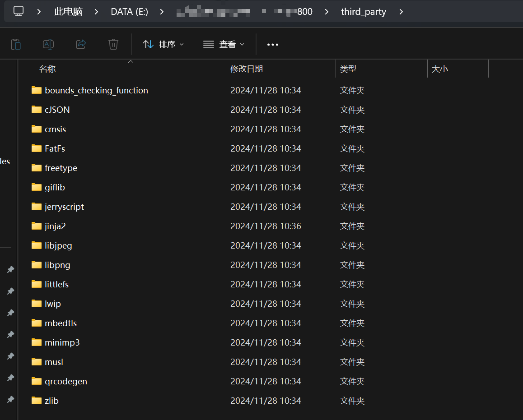The width and height of the screenshot is (523, 420).
Task: Click the freetype folder name
Action: click(x=61, y=168)
